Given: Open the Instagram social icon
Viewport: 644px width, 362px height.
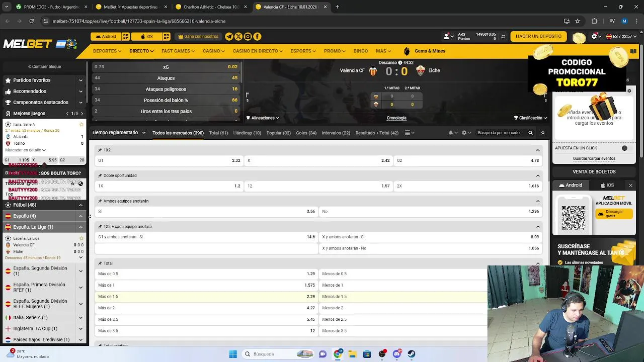Looking at the screenshot, I should pos(248,36).
